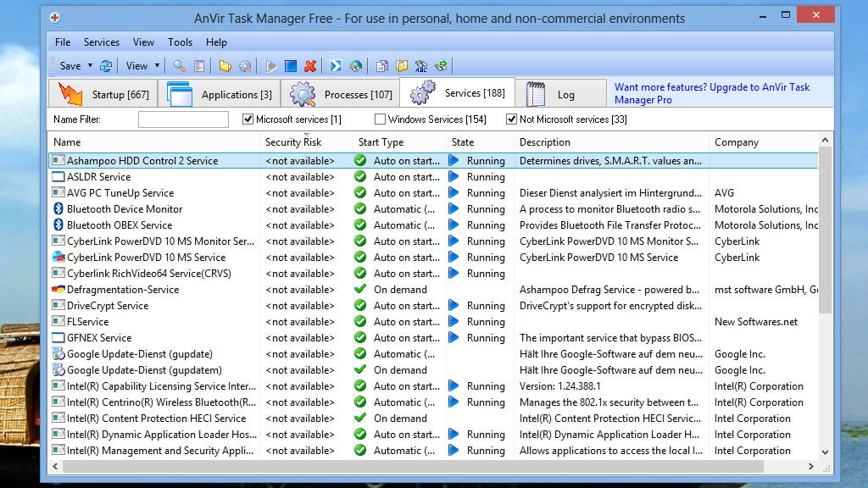
Task: Click the icon beside CyberLink PowerDVD 10 MS Service
Action: (x=58, y=258)
